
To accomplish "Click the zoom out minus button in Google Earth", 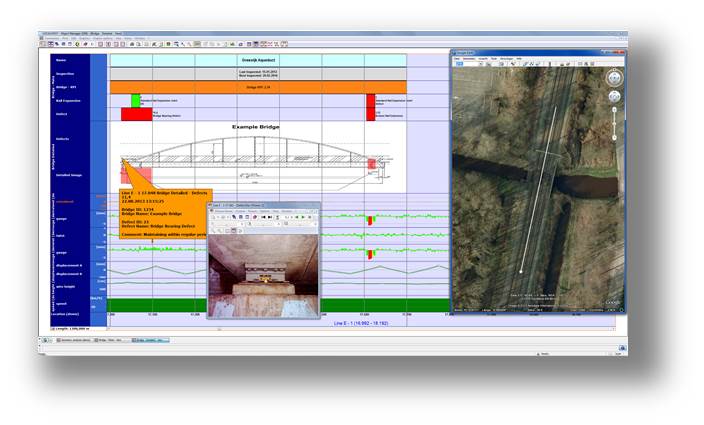I will tap(614, 137).
